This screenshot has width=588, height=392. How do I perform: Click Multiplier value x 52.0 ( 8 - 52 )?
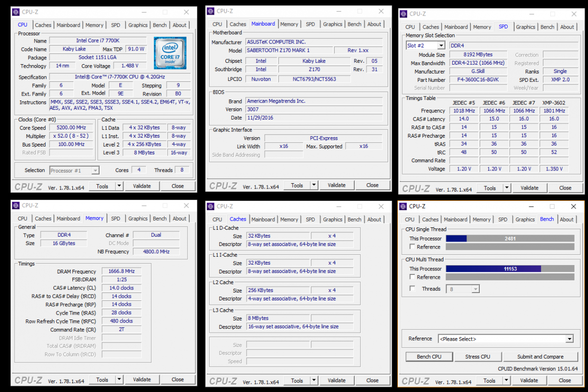click(72, 136)
